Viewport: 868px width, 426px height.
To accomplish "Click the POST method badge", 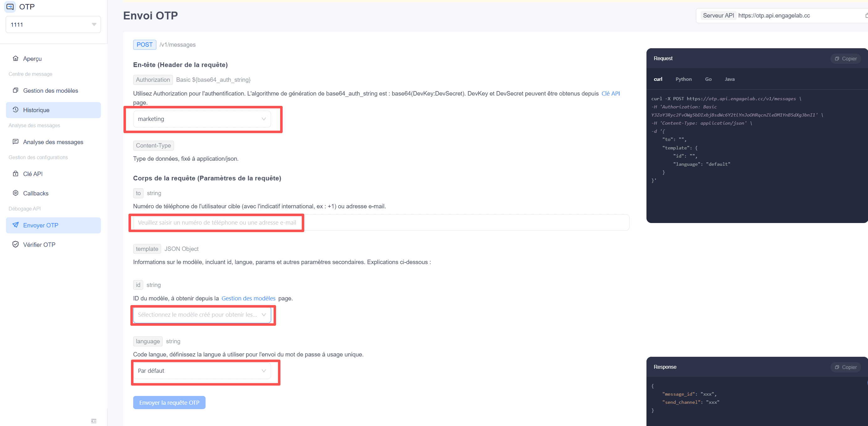I will [144, 45].
